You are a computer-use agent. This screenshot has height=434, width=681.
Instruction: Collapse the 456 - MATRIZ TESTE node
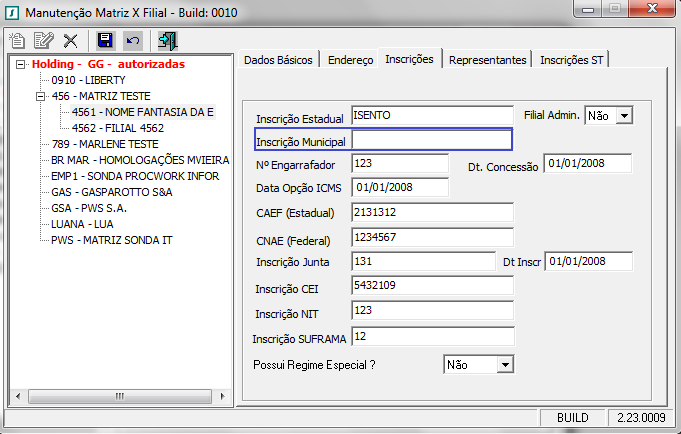click(40, 96)
